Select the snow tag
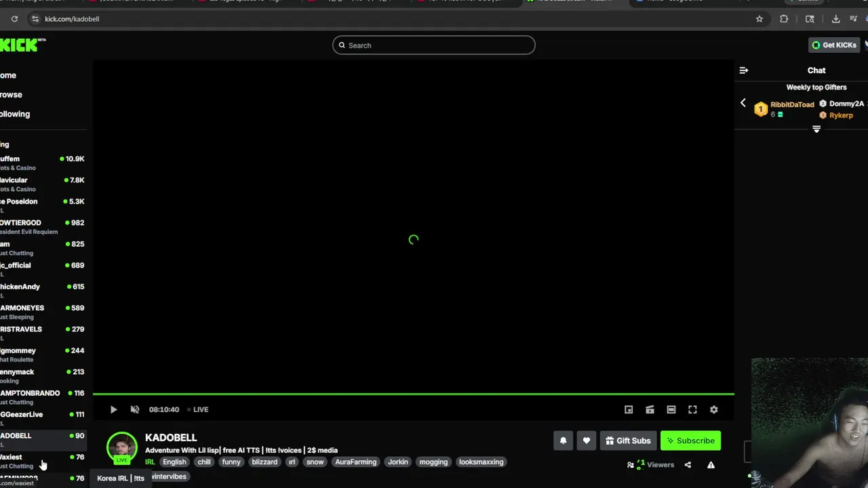Screen dimensions: 868x488 pos(315,462)
